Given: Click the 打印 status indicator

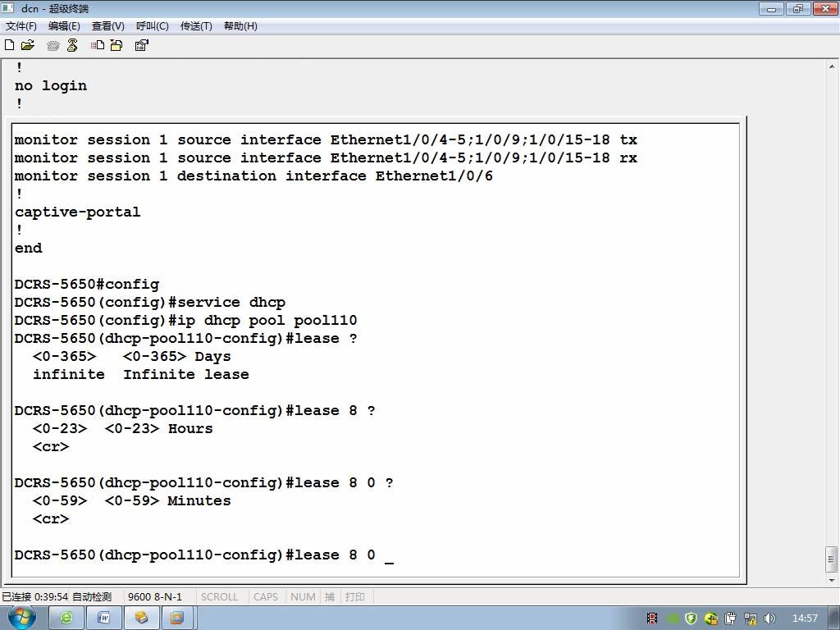Looking at the screenshot, I should 354,597.
